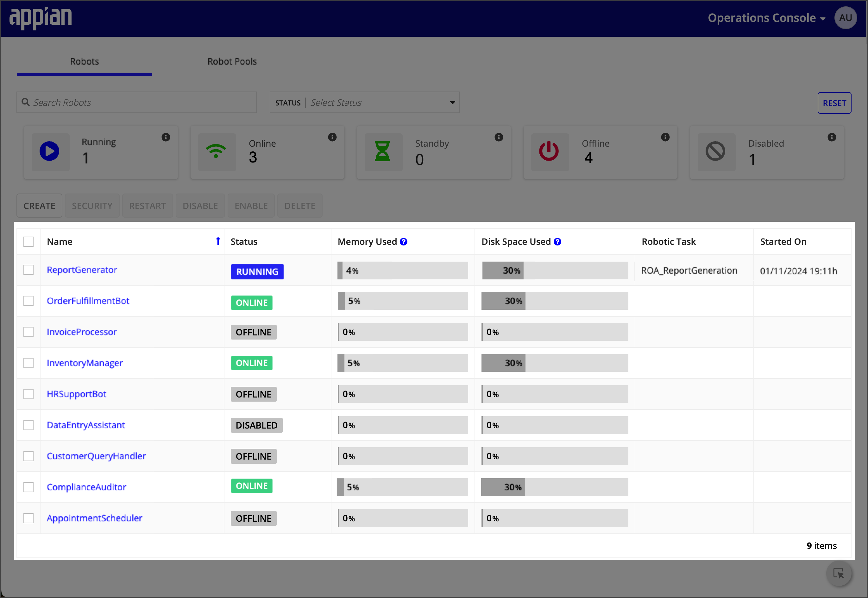Open the InvoiceProcessor robot link
This screenshot has width=868, height=598.
click(82, 332)
